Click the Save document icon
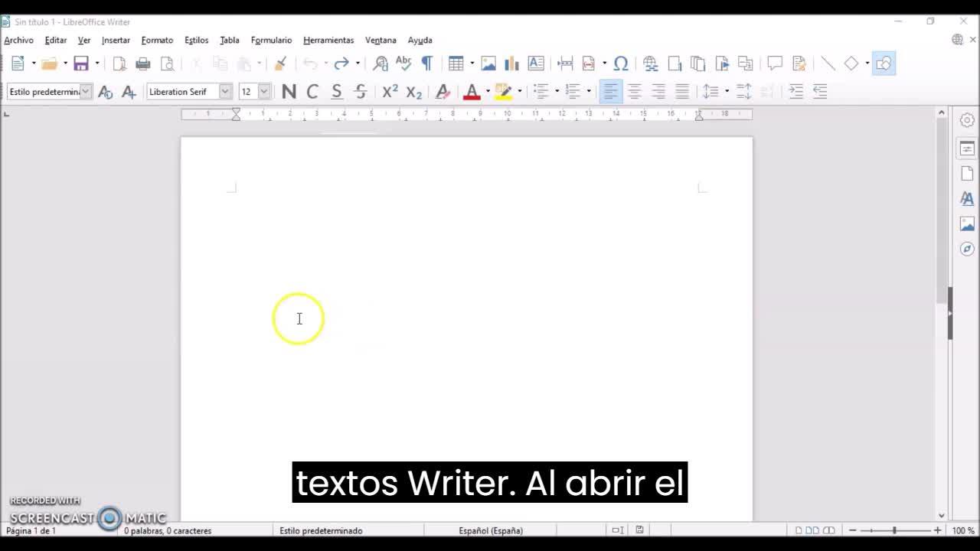 coord(81,64)
